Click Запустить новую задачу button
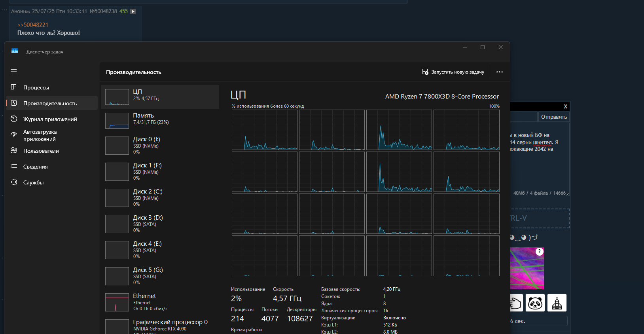644x334 pixels. 453,72
